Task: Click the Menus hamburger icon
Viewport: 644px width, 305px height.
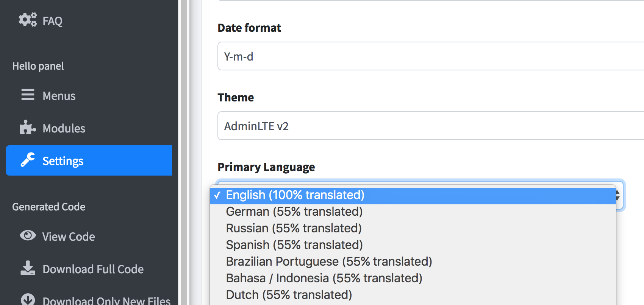Action: (28, 95)
